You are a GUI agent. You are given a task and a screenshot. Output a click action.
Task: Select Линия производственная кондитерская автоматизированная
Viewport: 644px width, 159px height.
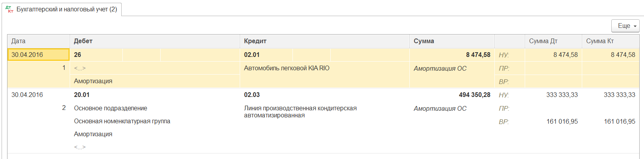(x=300, y=111)
